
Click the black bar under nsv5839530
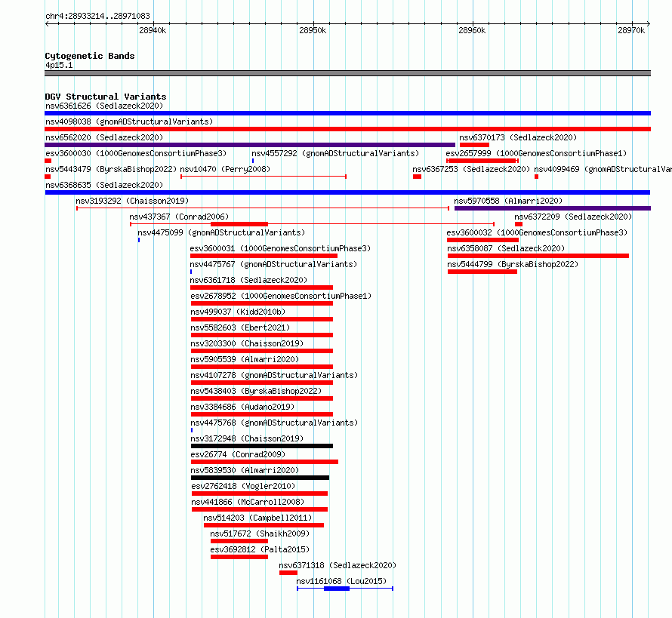260,478
